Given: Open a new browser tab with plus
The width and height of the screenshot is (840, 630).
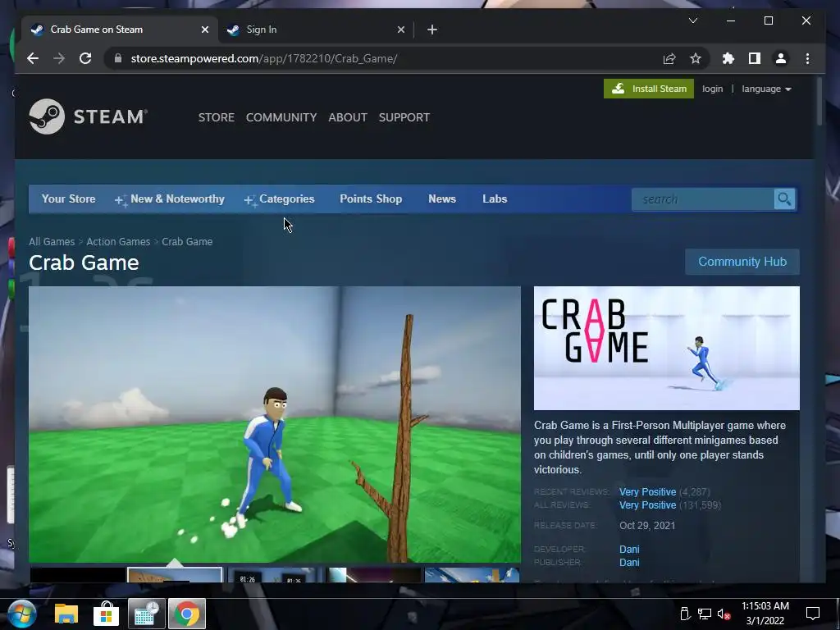Looking at the screenshot, I should 432,30.
